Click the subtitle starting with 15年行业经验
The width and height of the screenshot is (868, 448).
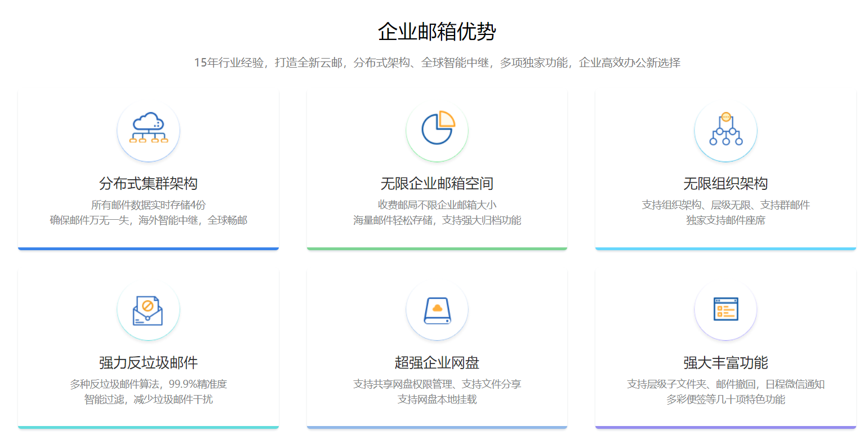click(x=437, y=63)
